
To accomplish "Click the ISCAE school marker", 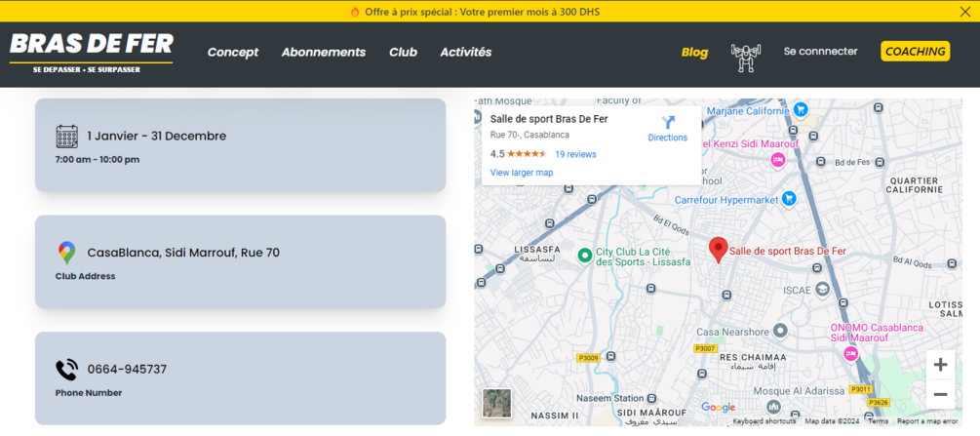I will pyautogui.click(x=822, y=289).
